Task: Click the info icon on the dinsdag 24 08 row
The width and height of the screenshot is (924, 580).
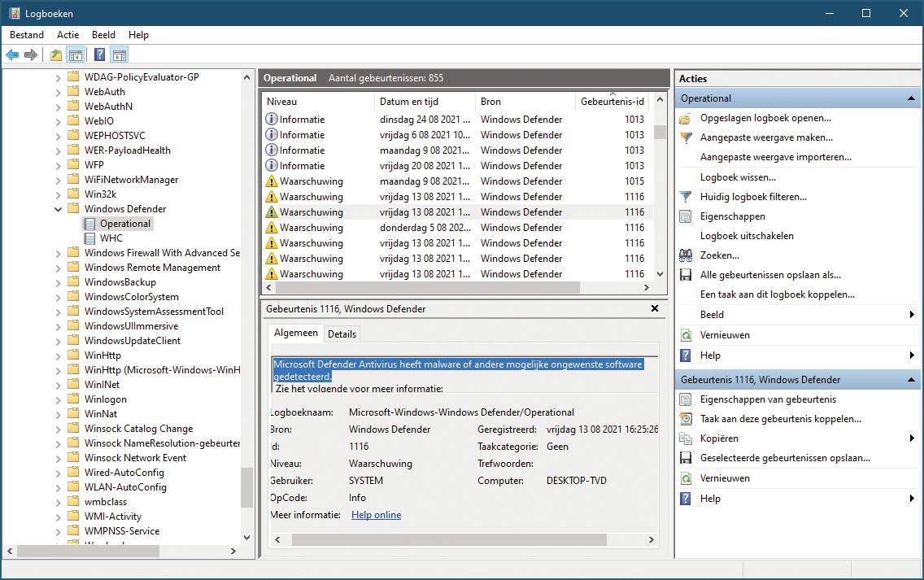Action: pyautogui.click(x=272, y=119)
